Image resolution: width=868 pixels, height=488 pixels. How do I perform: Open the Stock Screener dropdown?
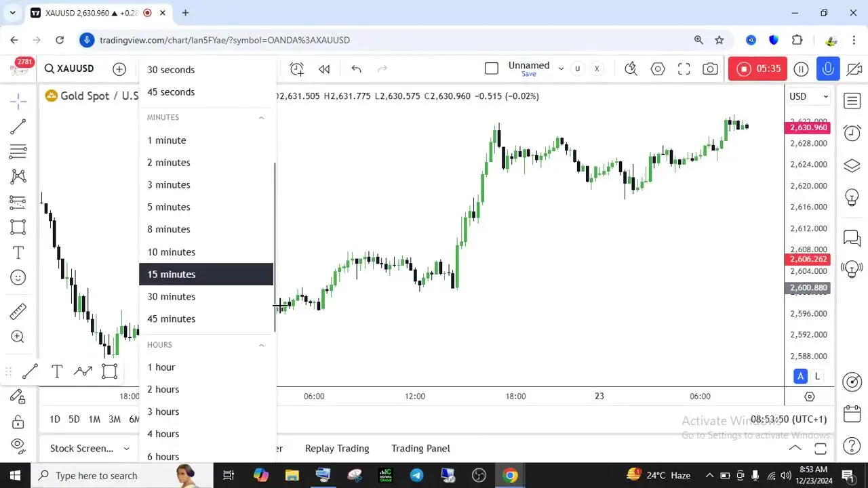(90, 449)
